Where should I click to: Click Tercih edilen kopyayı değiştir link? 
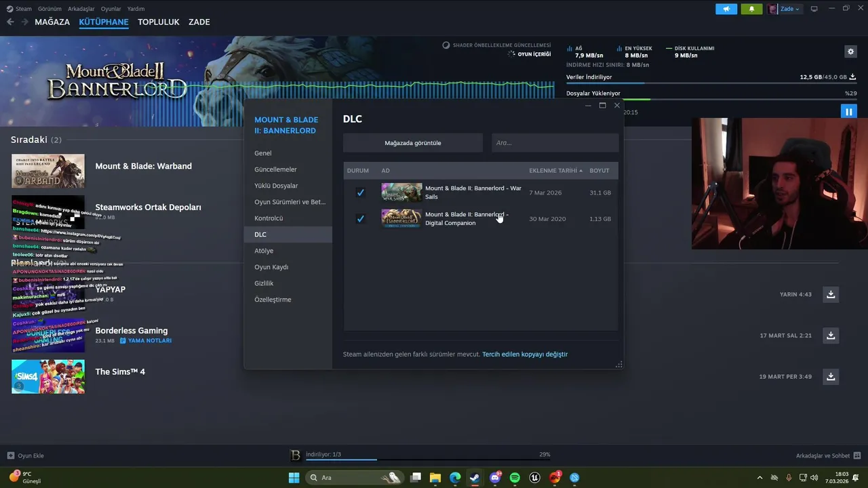(x=525, y=354)
